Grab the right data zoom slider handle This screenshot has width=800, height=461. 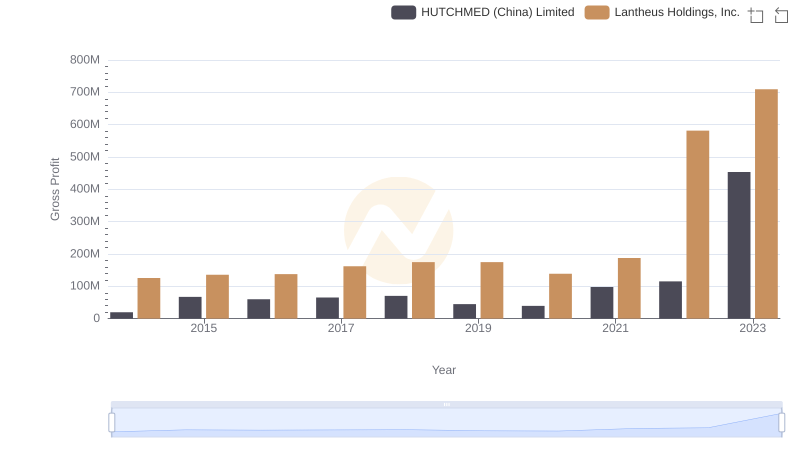[782, 422]
